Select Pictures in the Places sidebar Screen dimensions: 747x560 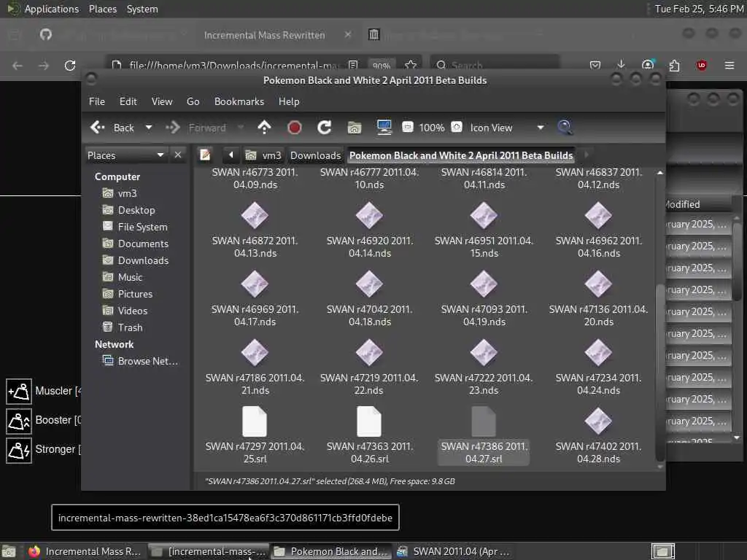(x=135, y=294)
